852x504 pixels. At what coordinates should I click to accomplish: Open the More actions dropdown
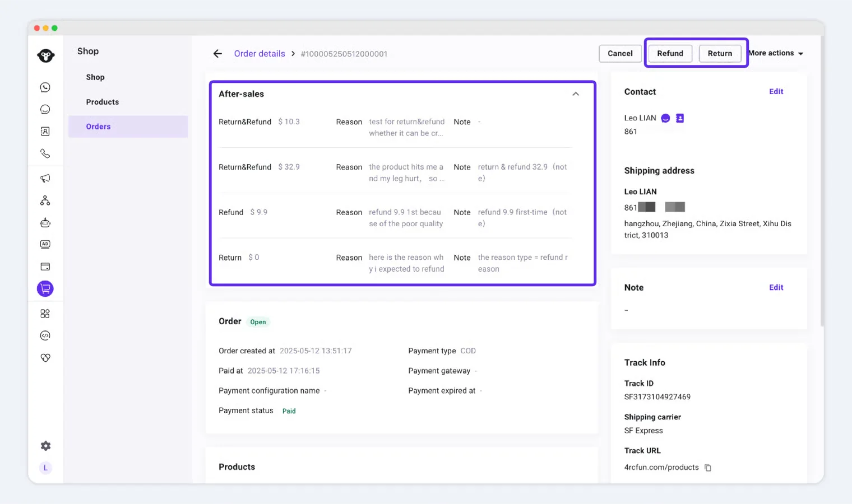pyautogui.click(x=776, y=53)
